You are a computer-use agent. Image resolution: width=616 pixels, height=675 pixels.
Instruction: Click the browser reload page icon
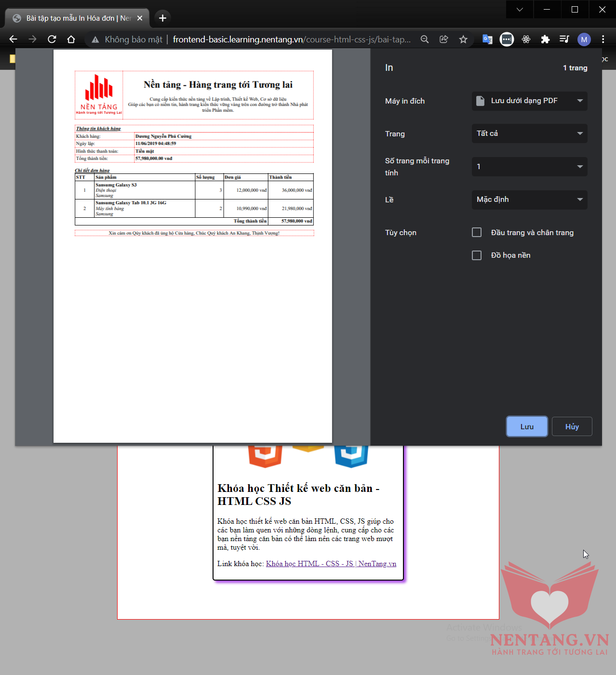coord(52,40)
